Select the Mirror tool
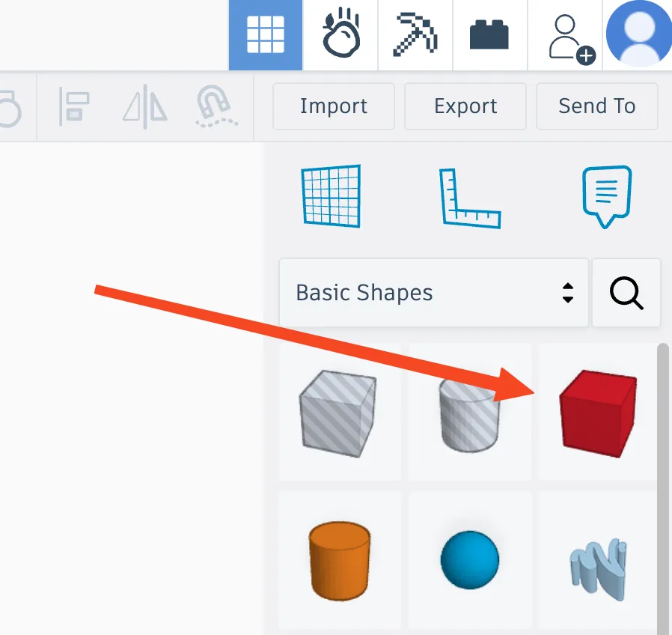672x635 pixels. click(145, 106)
